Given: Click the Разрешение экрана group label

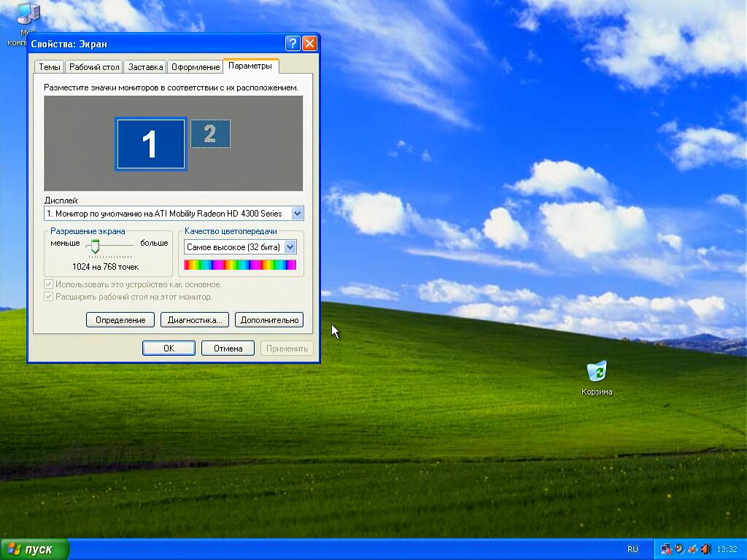Looking at the screenshot, I should tap(88, 231).
